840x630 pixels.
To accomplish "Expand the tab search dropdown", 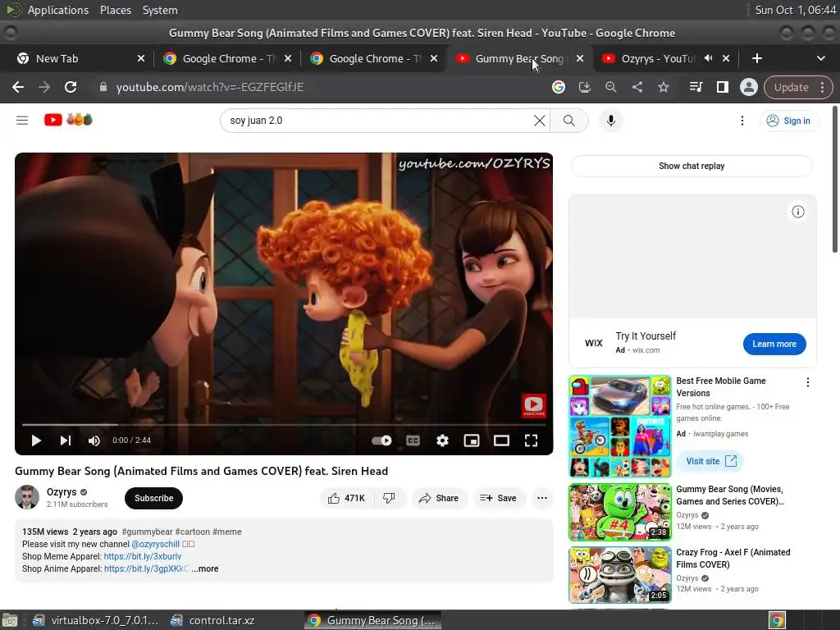I will pyautogui.click(x=820, y=58).
